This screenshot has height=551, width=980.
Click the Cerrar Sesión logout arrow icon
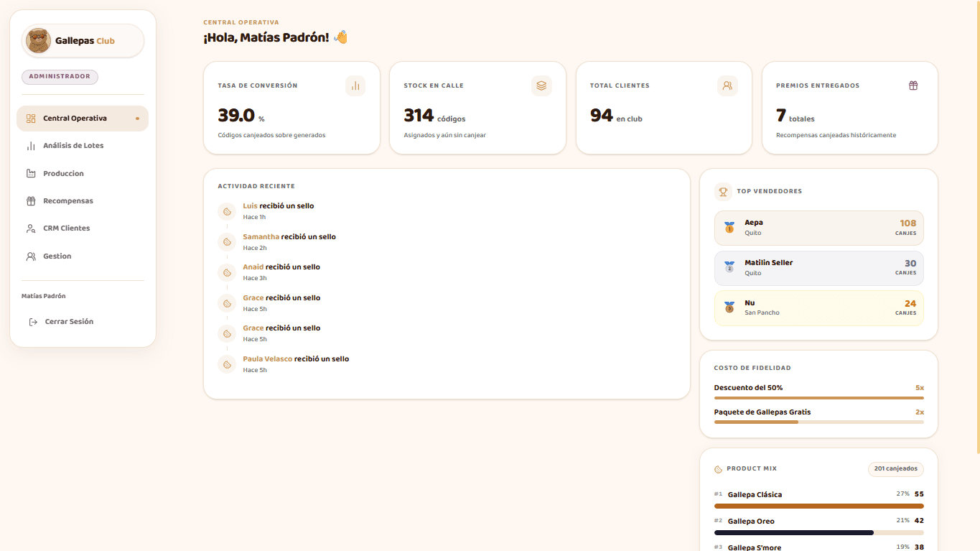tap(33, 322)
